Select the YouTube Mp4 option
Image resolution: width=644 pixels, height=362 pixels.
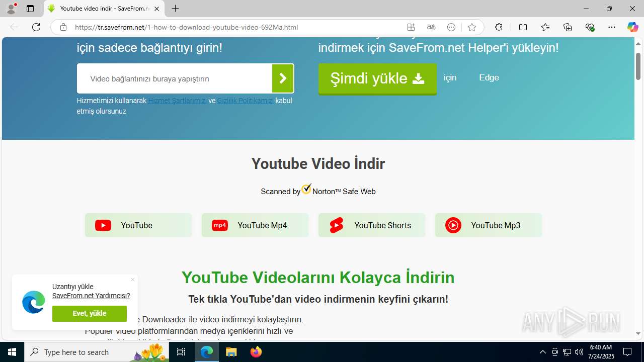tap(255, 225)
